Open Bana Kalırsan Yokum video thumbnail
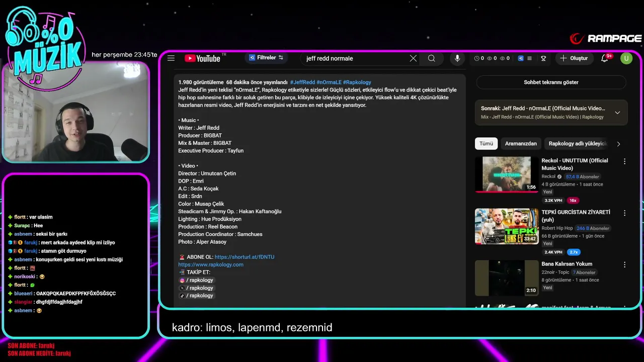644x362 pixels. 507,278
